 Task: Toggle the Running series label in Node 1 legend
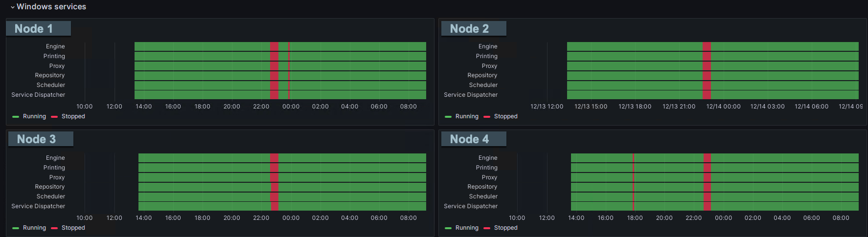[x=34, y=116]
